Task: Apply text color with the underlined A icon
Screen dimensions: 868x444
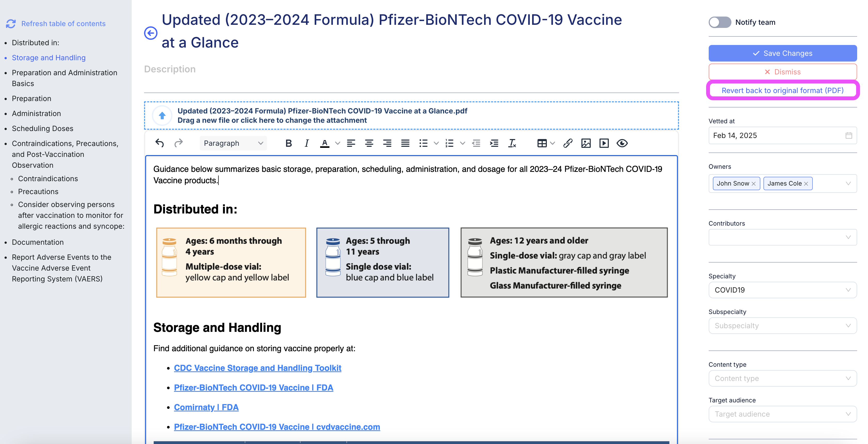Action: tap(325, 143)
